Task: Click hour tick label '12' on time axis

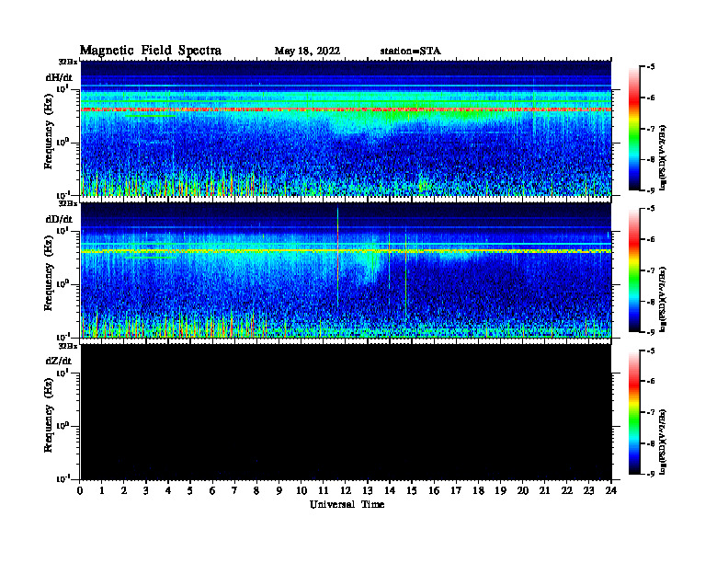Action: (346, 491)
